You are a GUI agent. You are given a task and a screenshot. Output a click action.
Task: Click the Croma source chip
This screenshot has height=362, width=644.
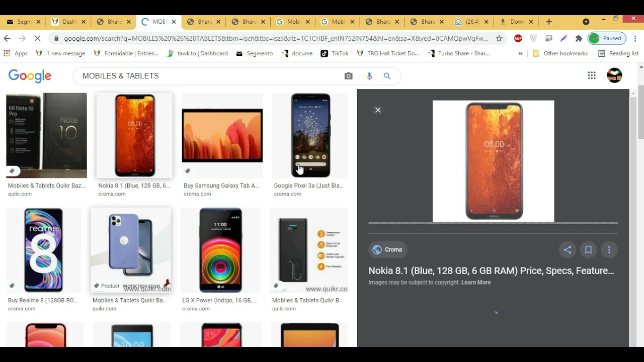tap(387, 250)
